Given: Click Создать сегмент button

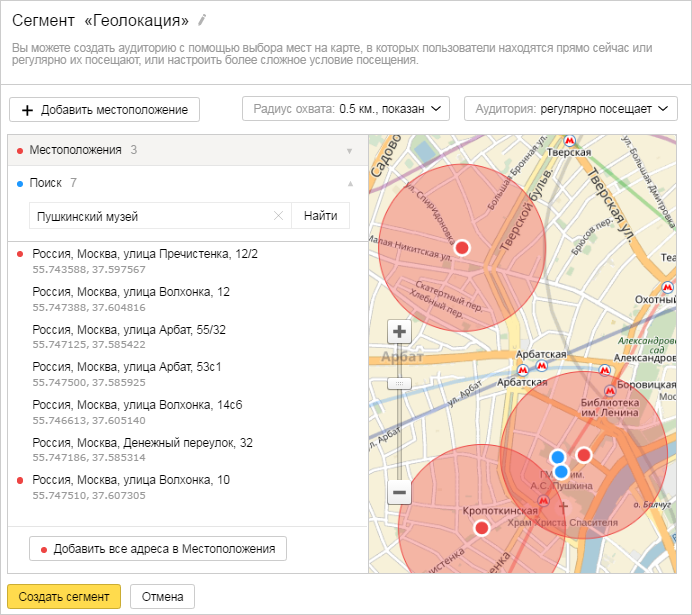Looking at the screenshot, I should pos(64,596).
